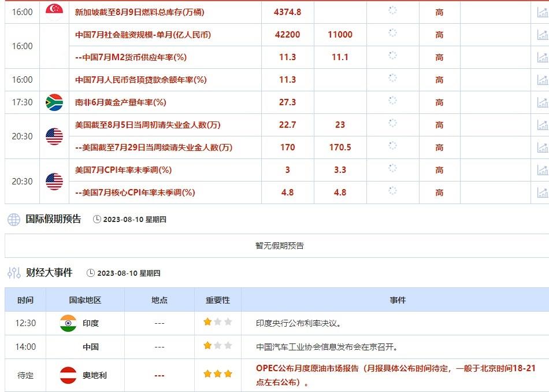
Task: Click previous value 22.7
Action: pyautogui.click(x=287, y=125)
